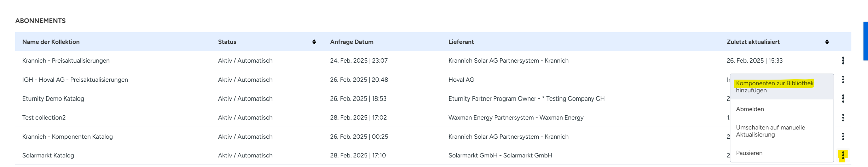Screen dimensions: 868x167
Task: Open three-dot menu for Krannich - Komponenten Katalog
Action: [843, 137]
